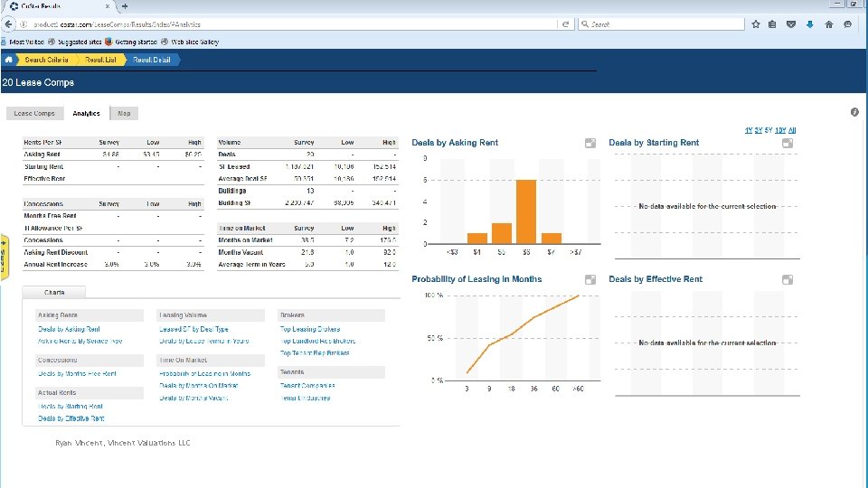Open the Pocket shield icon
868x488 pixels.
click(x=791, y=24)
